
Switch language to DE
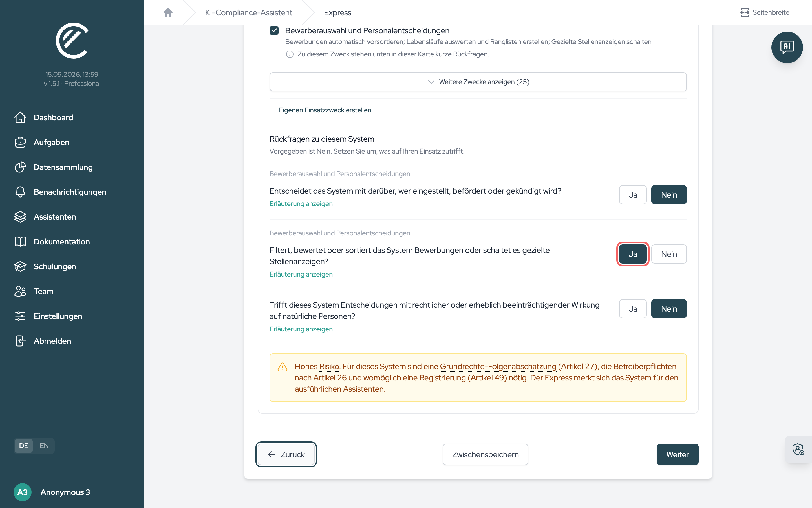click(23, 446)
